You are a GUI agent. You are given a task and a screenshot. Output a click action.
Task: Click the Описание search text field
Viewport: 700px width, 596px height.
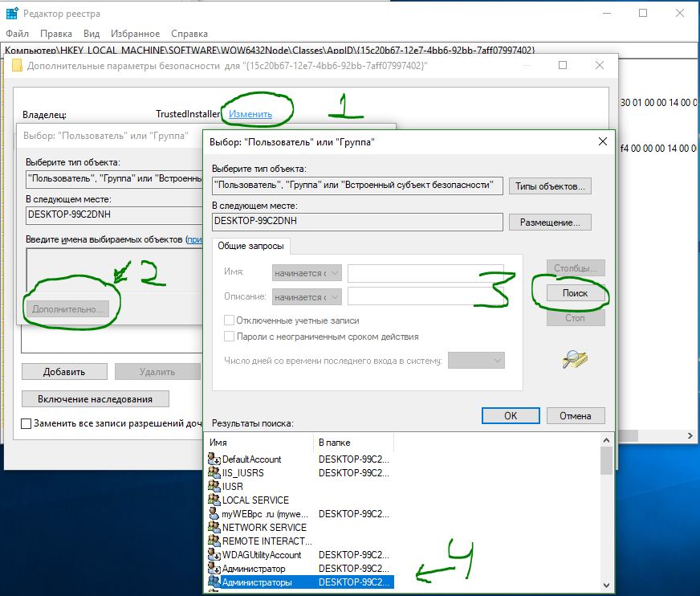[425, 296]
